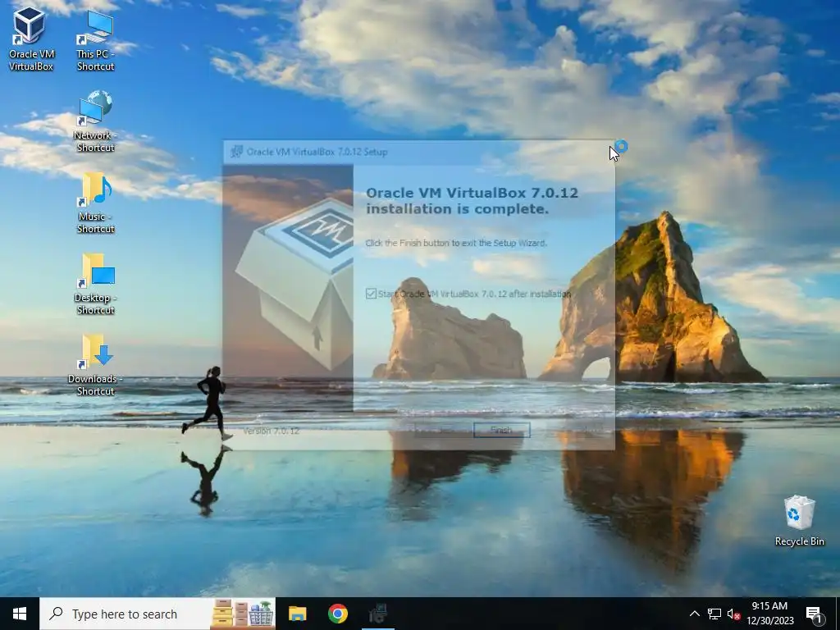This screenshot has height=630, width=840.
Task: Select the Desktop shortcut icon
Action: (x=95, y=285)
